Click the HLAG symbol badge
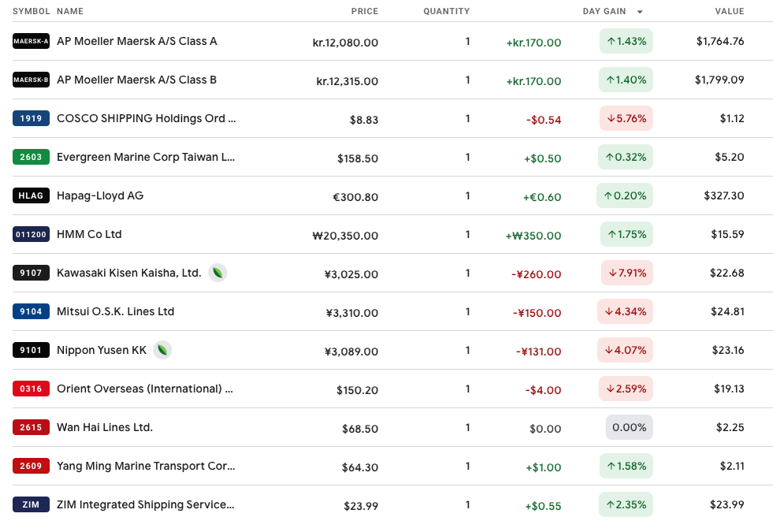The image size is (773, 532). pyautogui.click(x=31, y=195)
